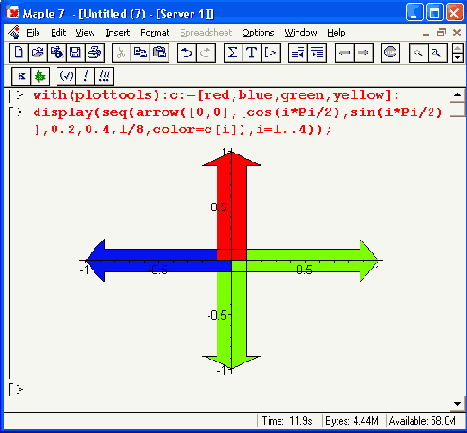Image resolution: width=467 pixels, height=433 pixels.
Task: Click the Available memory status field
Action: point(422,421)
